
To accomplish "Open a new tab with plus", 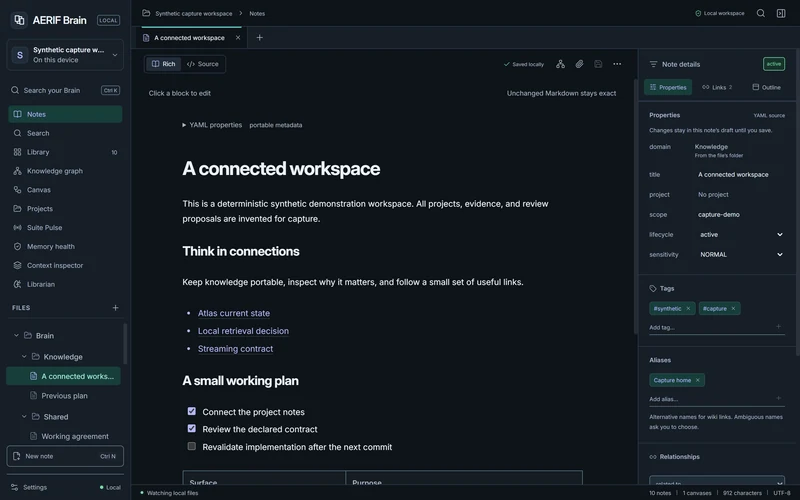I will click(x=259, y=38).
